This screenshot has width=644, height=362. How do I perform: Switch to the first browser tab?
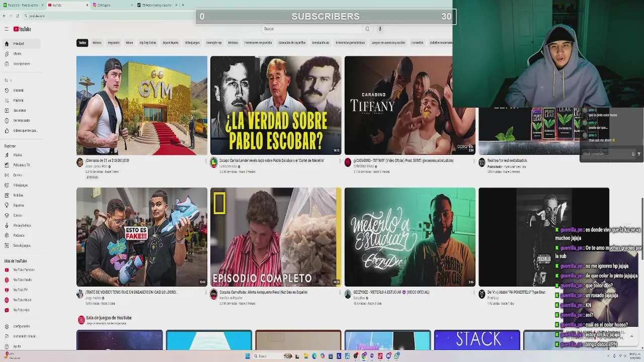point(23,5)
